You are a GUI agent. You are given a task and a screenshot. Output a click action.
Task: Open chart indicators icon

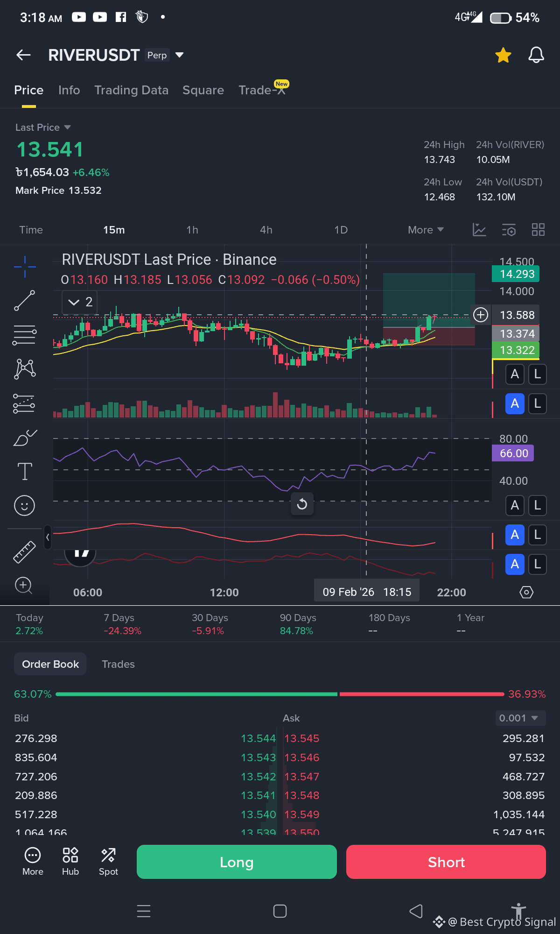[x=479, y=230]
